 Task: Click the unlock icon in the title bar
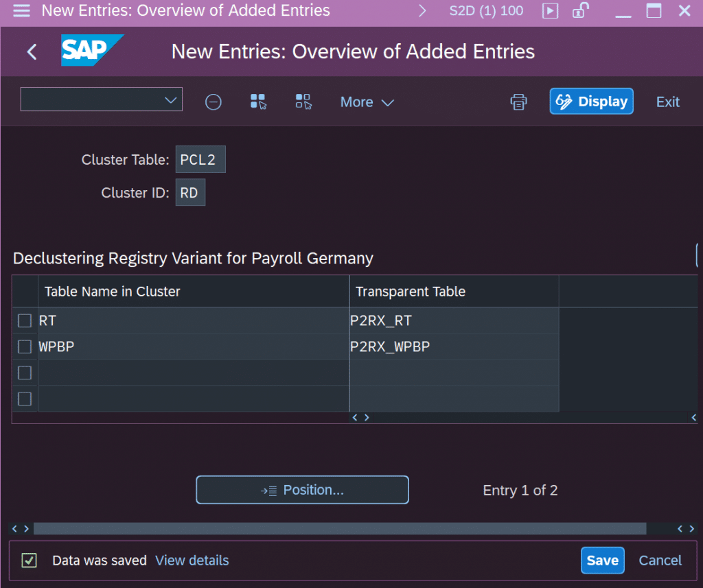coord(580,11)
